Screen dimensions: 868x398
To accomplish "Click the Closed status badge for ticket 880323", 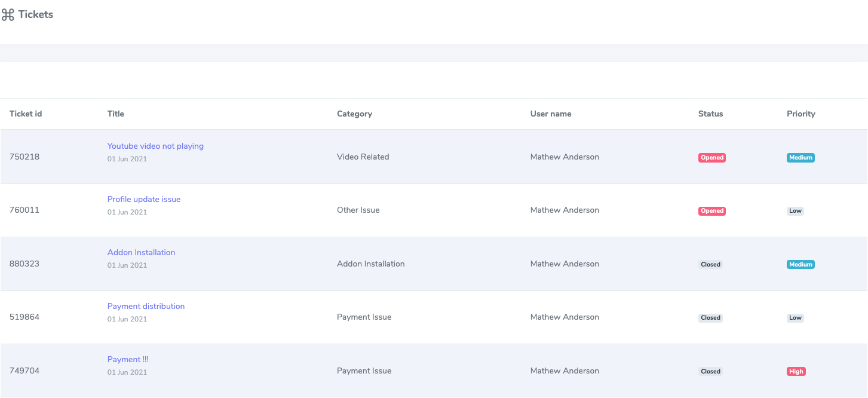I will pos(710,264).
